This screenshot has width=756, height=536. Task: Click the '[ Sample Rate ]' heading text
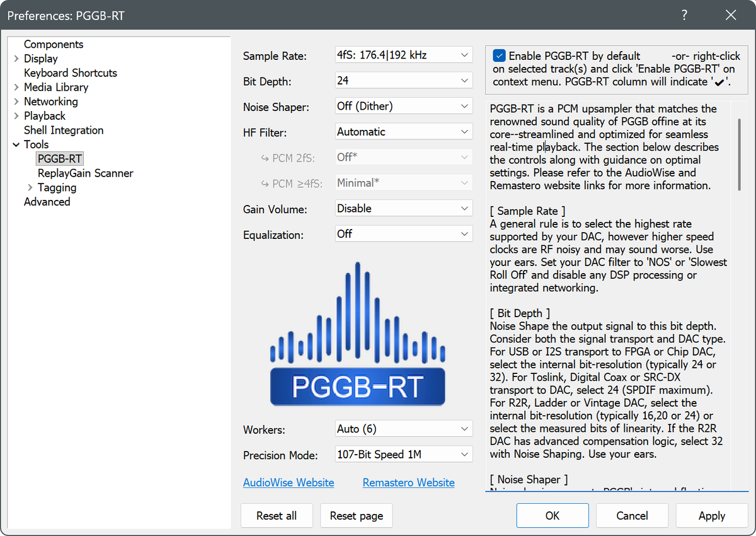click(527, 211)
